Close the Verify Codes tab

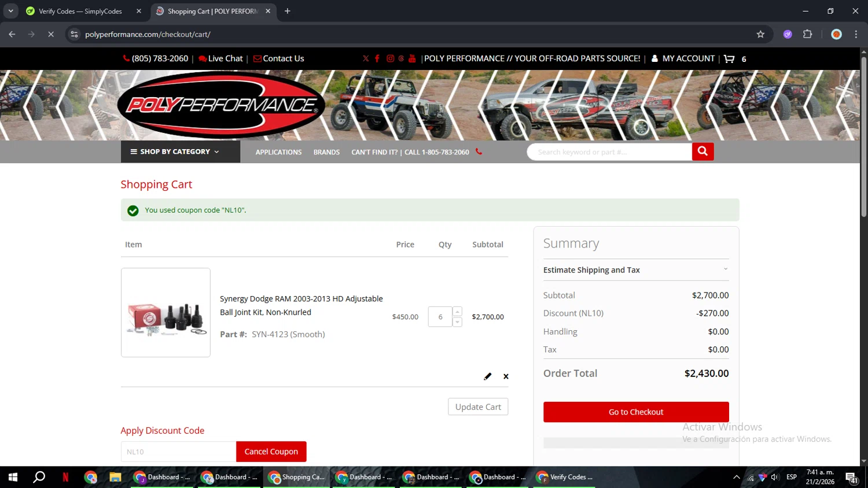pyautogui.click(x=139, y=11)
